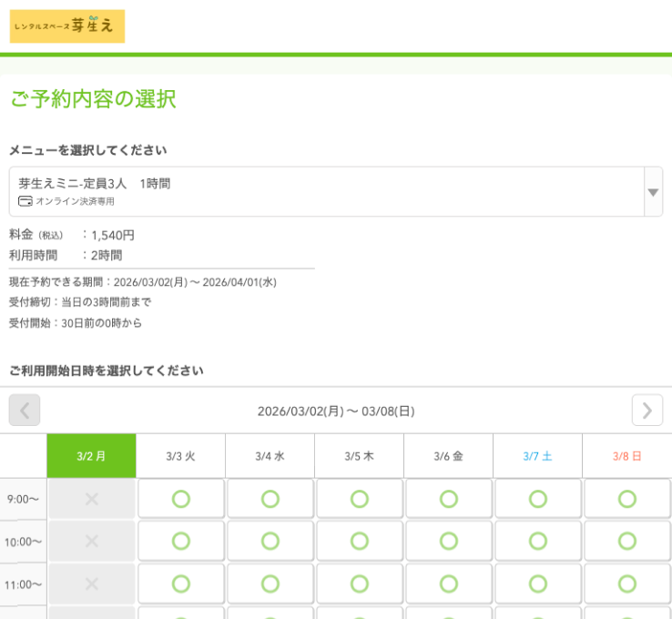Choose the 3/7 土 Saturday column header

pyautogui.click(x=537, y=456)
